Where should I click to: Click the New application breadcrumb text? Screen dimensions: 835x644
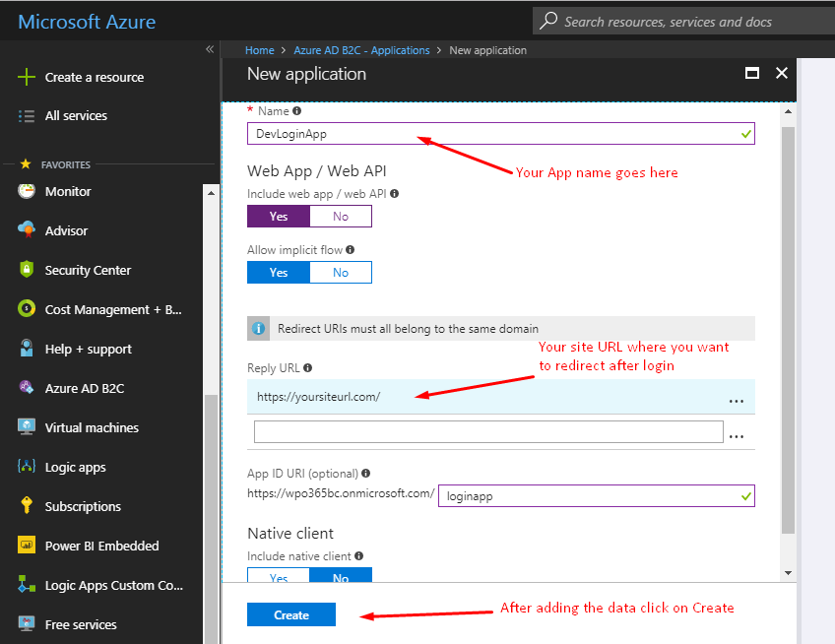coord(487,50)
